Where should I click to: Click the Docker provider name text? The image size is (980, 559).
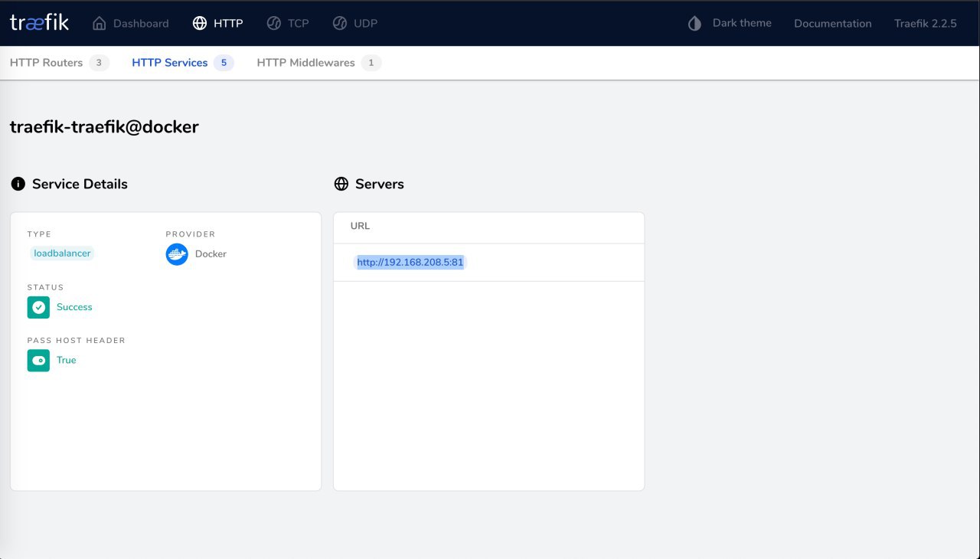(x=211, y=254)
